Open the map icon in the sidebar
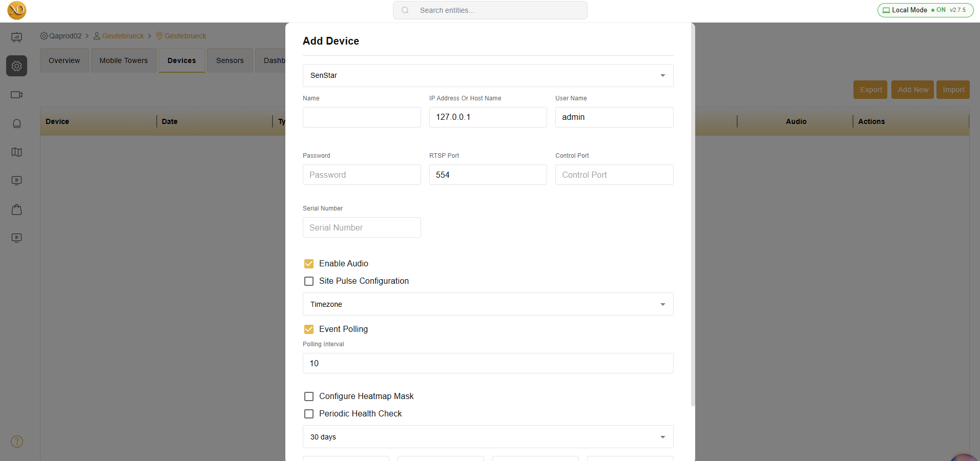The width and height of the screenshot is (980, 461). tap(16, 152)
